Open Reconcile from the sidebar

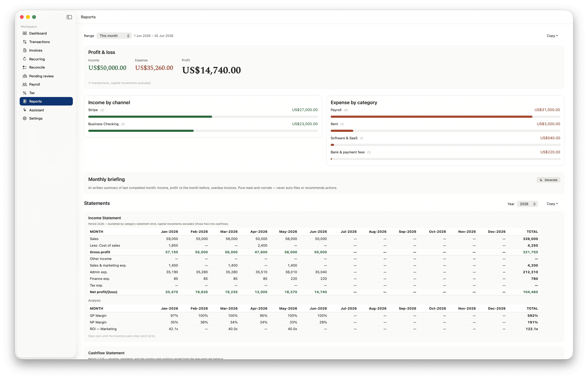click(46, 67)
